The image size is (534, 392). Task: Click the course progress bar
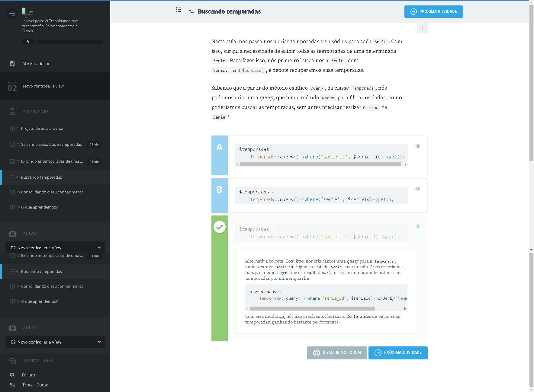point(70,42)
